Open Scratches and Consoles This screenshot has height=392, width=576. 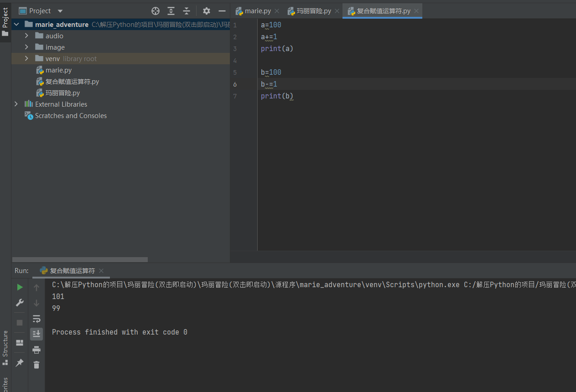tap(66, 116)
